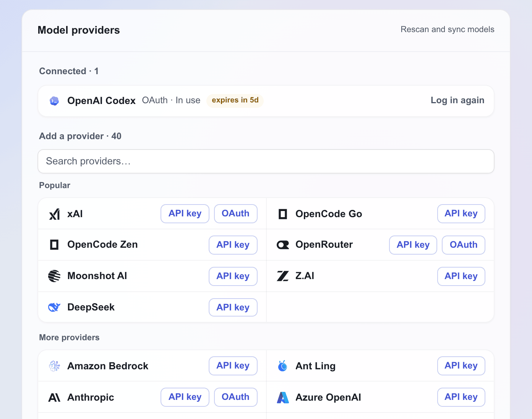Click the Moonshot AI logo icon

pos(54,276)
